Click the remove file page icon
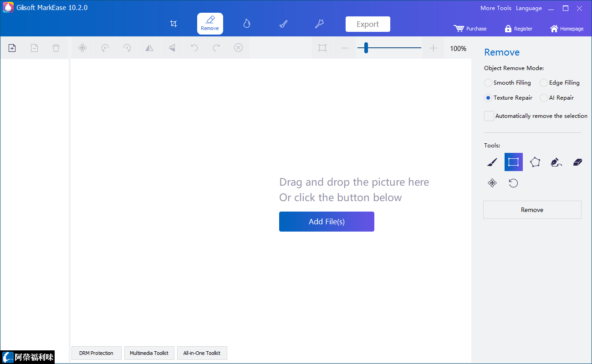The height and width of the screenshot is (364, 592). click(x=34, y=48)
